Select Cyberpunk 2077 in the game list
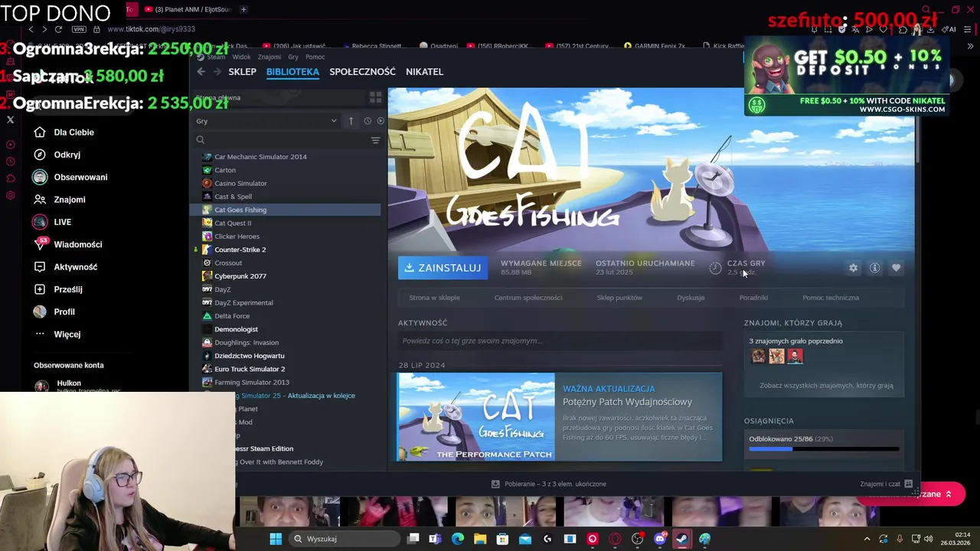The height and width of the screenshot is (551, 980). pos(240,276)
